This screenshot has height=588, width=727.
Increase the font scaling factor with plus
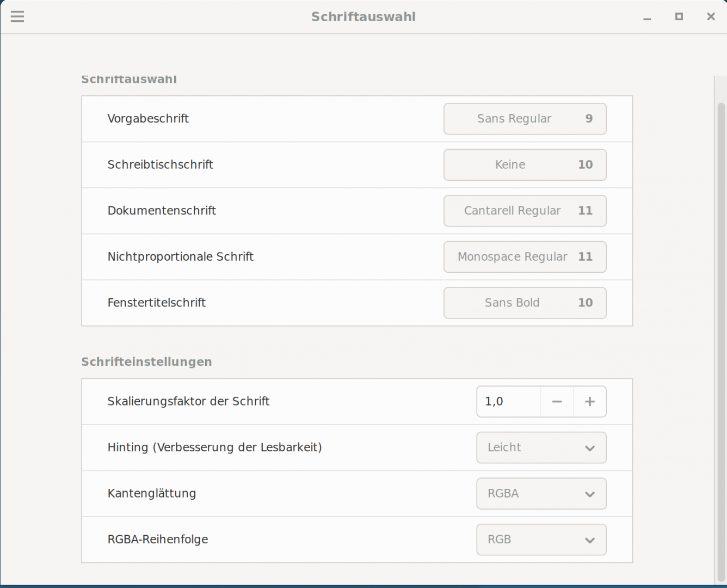pos(589,402)
